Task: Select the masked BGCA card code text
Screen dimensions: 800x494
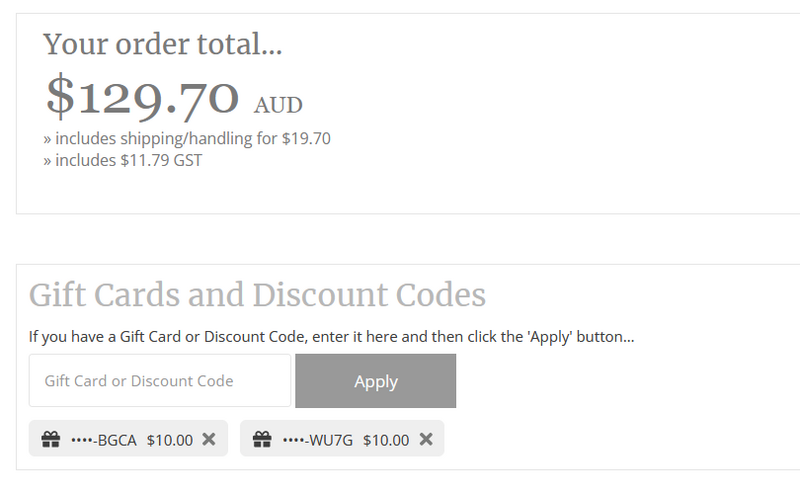Action: point(104,439)
